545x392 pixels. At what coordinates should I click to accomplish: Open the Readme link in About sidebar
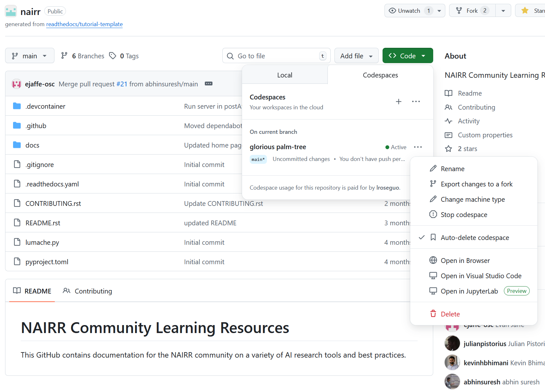pyautogui.click(x=463, y=93)
